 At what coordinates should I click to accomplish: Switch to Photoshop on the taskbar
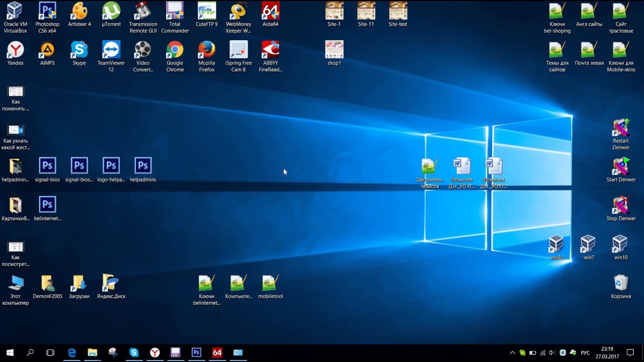tap(196, 352)
